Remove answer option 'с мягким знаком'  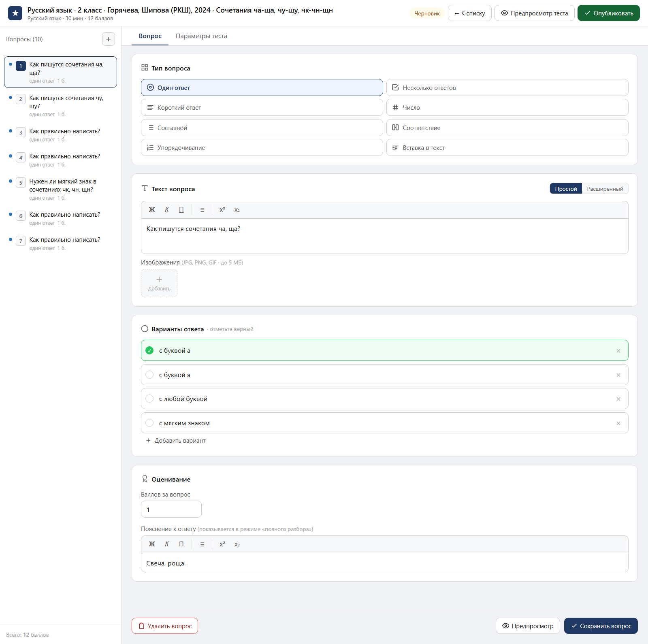[618, 423]
